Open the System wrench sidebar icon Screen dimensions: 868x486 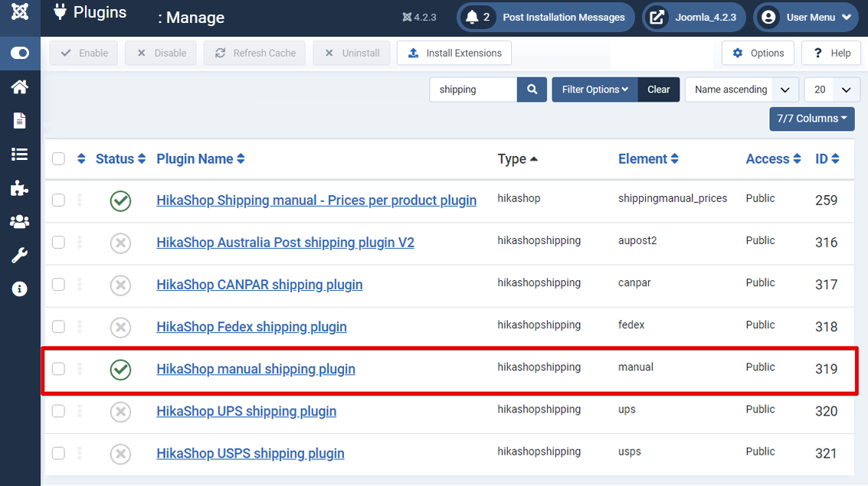(x=20, y=256)
